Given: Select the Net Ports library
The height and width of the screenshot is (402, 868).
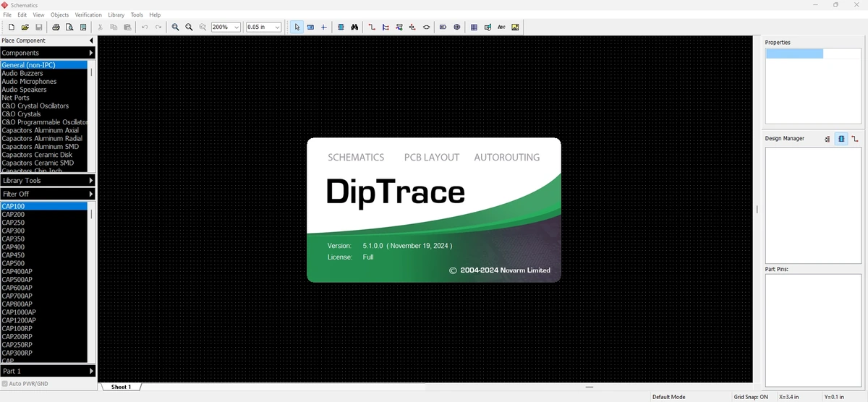Looking at the screenshot, I should pyautogui.click(x=43, y=98).
